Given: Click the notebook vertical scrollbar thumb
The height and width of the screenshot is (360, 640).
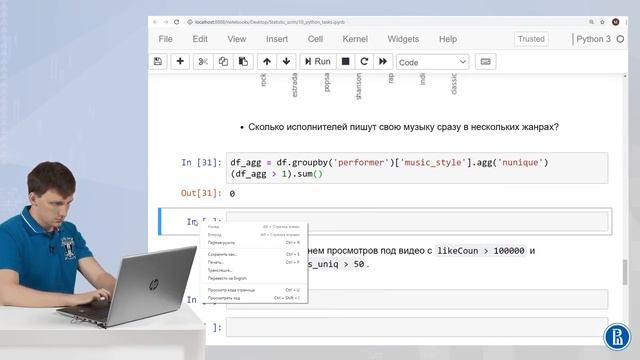Looking at the screenshot, I should (625, 273).
